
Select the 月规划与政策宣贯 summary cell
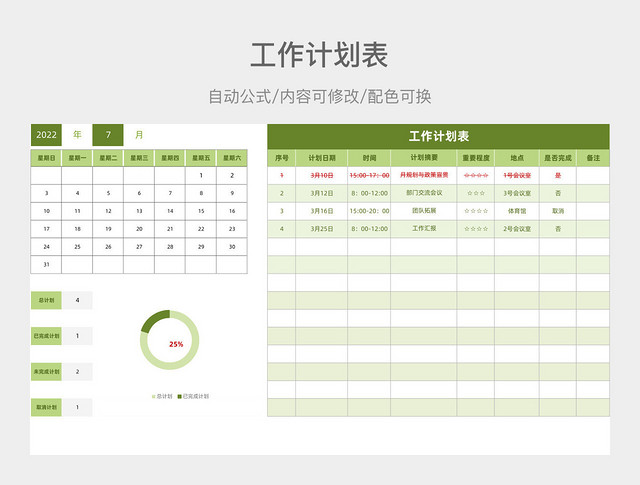424,176
